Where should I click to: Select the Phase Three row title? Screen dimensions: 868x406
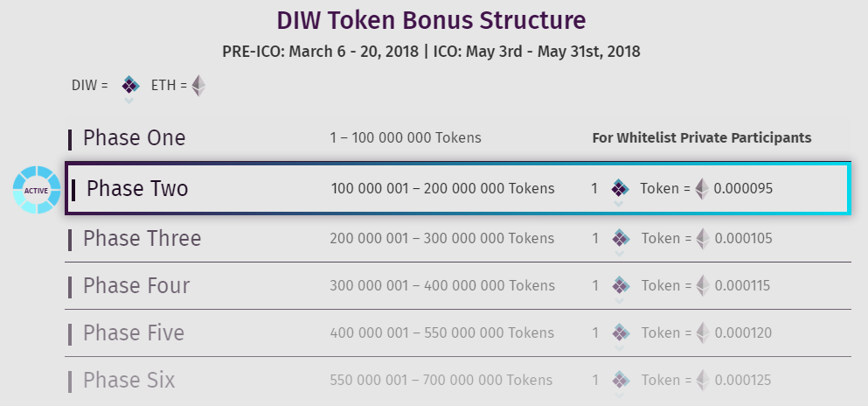click(142, 238)
